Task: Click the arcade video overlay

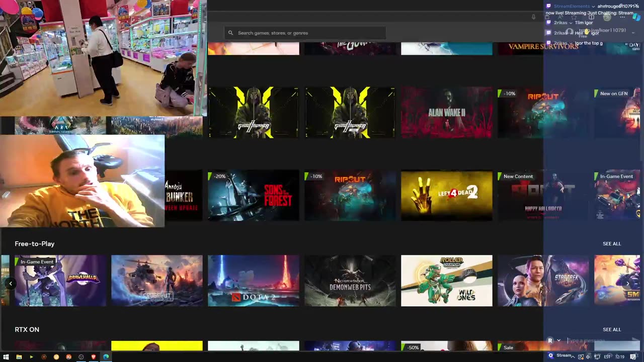Action: 103,58
